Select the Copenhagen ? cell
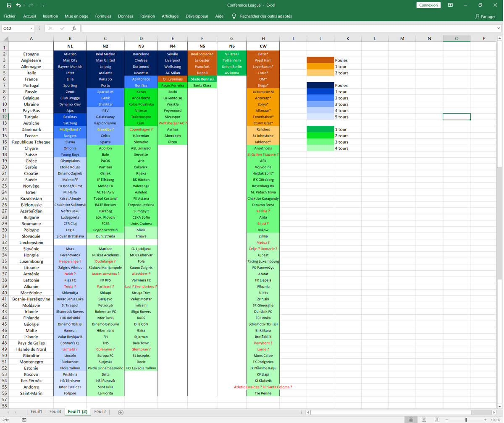 141,129
